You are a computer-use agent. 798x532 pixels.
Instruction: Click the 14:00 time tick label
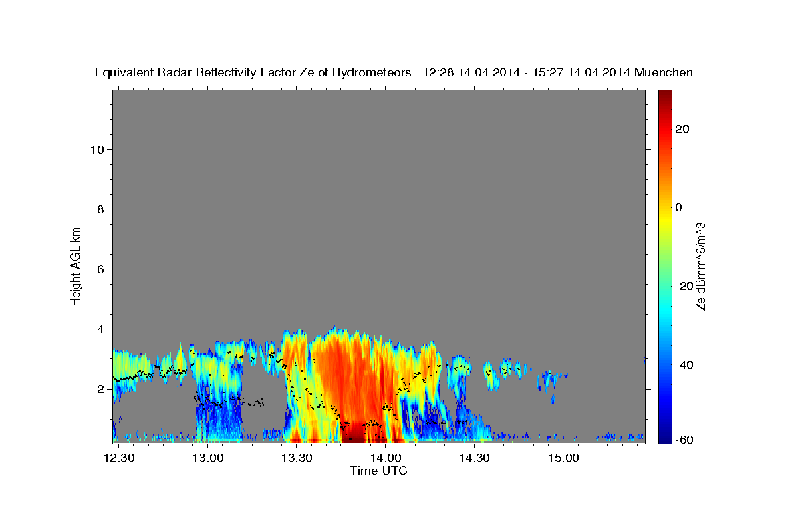386,458
